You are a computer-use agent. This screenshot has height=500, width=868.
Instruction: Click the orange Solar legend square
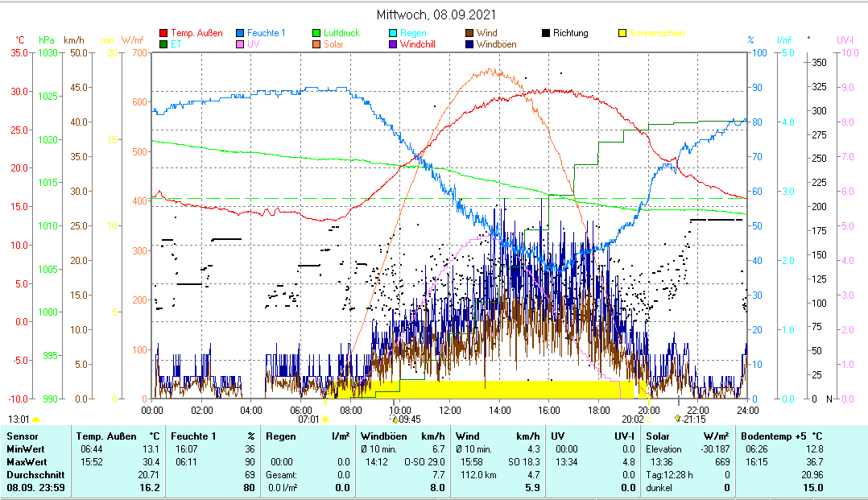(x=316, y=44)
